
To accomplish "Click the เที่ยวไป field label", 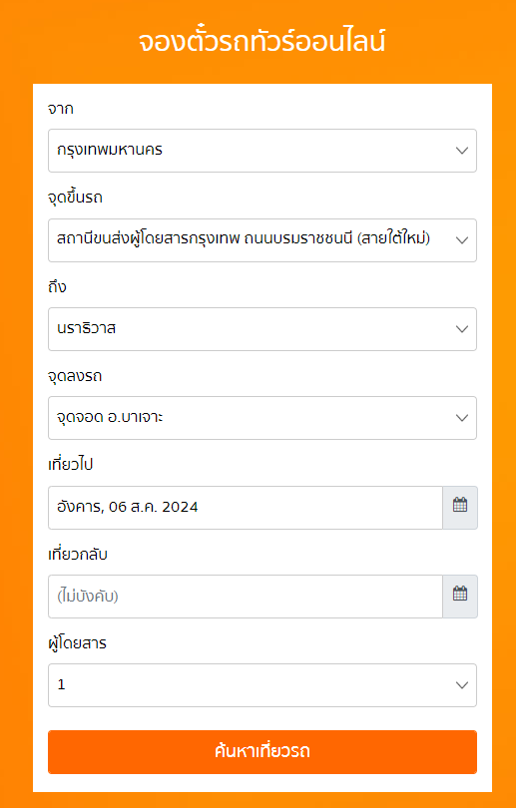I will pos(70,465).
